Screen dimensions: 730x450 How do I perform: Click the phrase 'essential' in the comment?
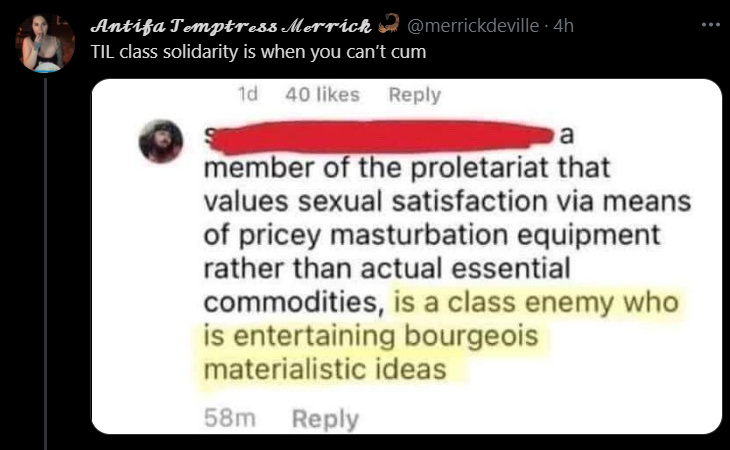pos(511,269)
